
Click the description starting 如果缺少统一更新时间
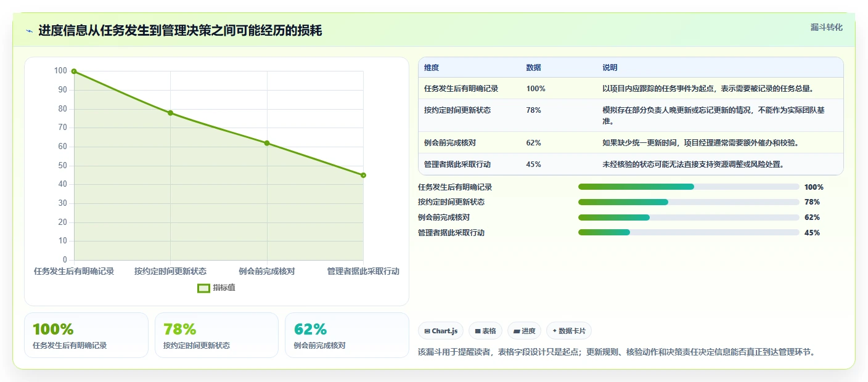[x=700, y=143]
